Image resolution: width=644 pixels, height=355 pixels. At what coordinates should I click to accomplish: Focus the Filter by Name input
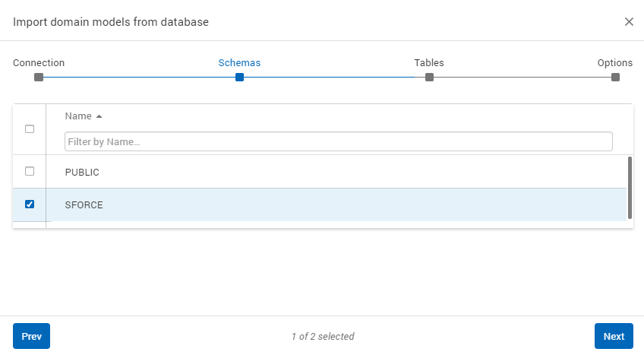coord(338,141)
